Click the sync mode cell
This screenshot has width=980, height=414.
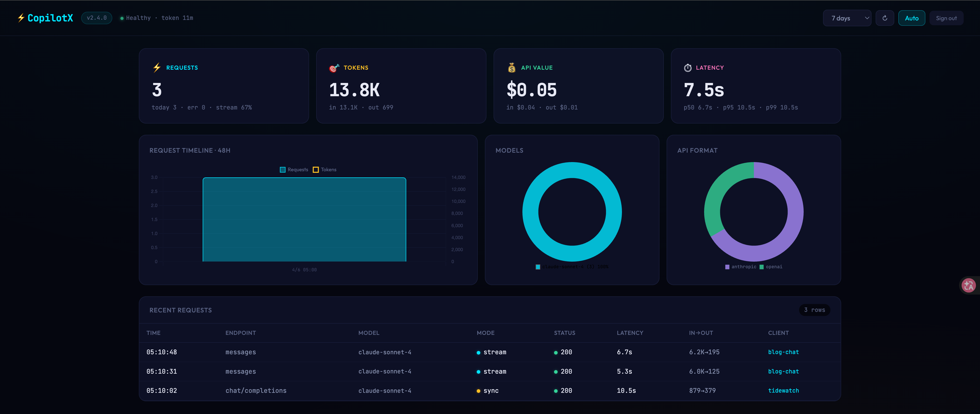tap(487, 391)
